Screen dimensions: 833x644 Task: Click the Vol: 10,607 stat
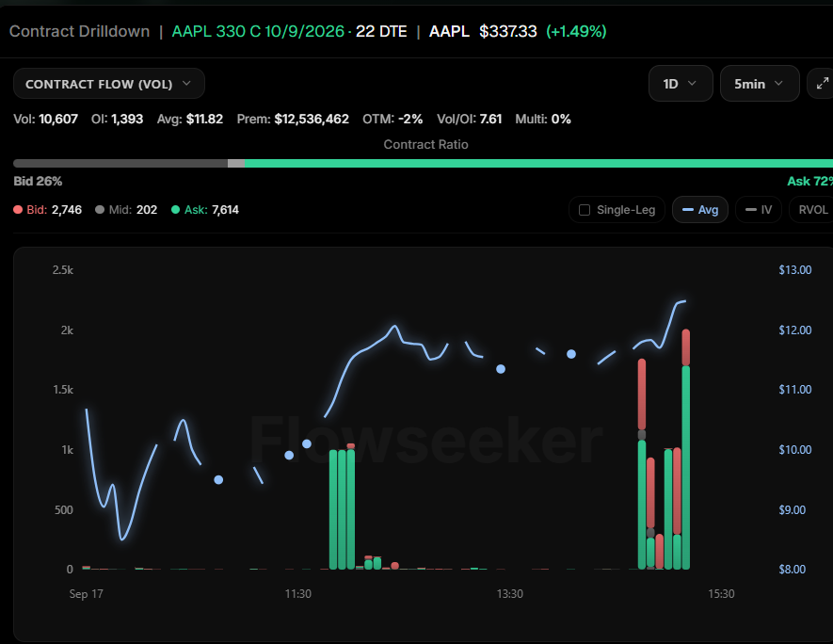pyautogui.click(x=46, y=119)
